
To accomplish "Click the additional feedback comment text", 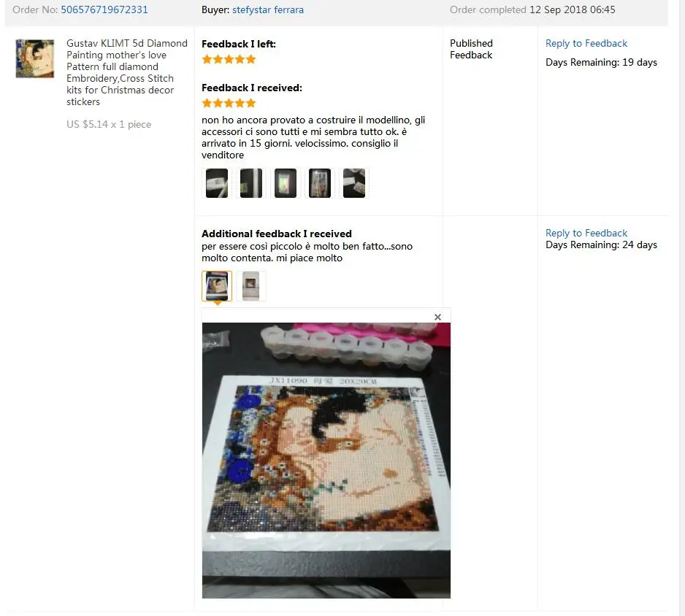I will (x=307, y=252).
